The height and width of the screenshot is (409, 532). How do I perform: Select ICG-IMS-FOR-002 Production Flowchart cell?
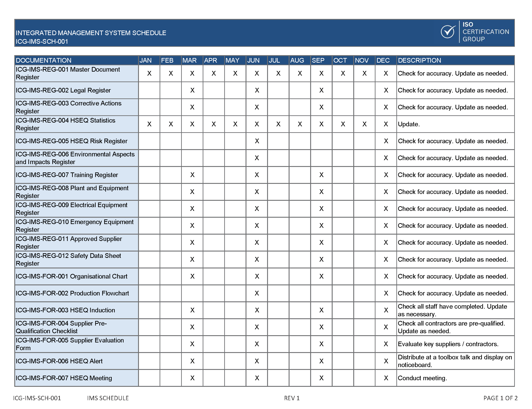click(x=77, y=293)
